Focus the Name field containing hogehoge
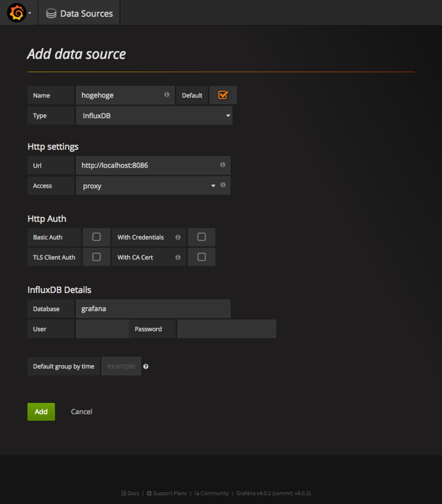Viewport: 442px width, 504px height. (126, 95)
